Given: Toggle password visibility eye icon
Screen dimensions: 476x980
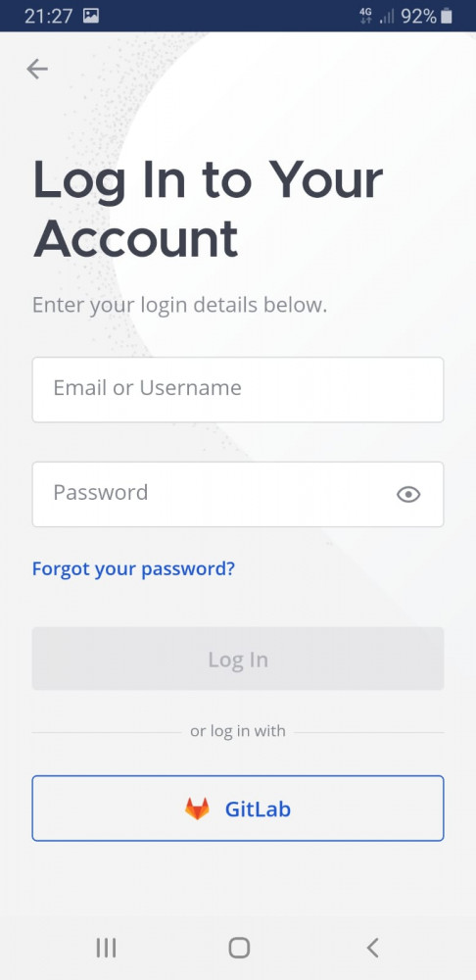Looking at the screenshot, I should [x=408, y=494].
